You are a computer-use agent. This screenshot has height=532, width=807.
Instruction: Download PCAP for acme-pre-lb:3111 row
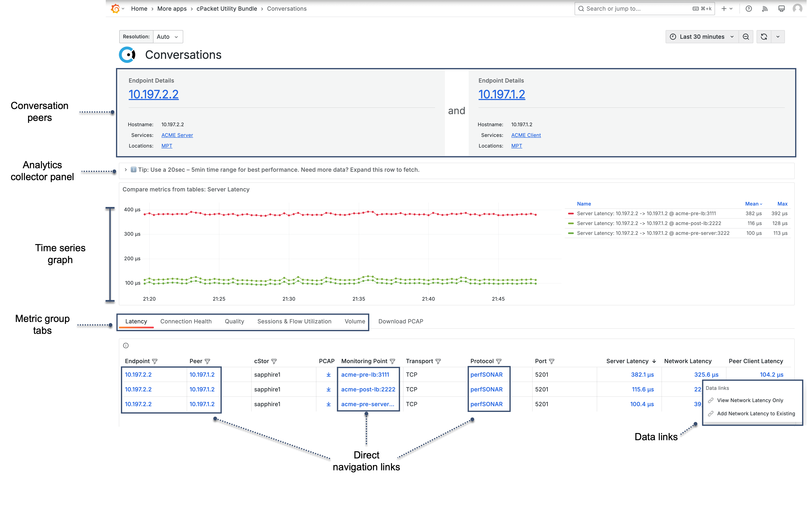pos(328,375)
